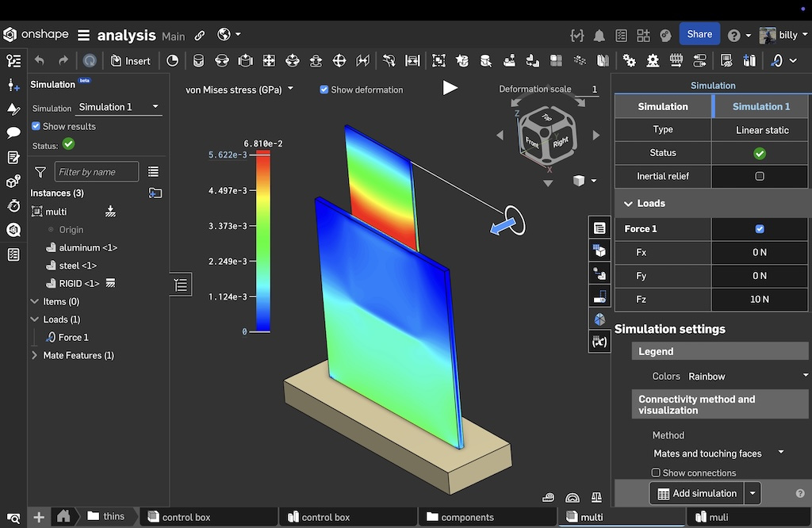Switch to the control box tab
812x528 pixels.
pyautogui.click(x=186, y=517)
